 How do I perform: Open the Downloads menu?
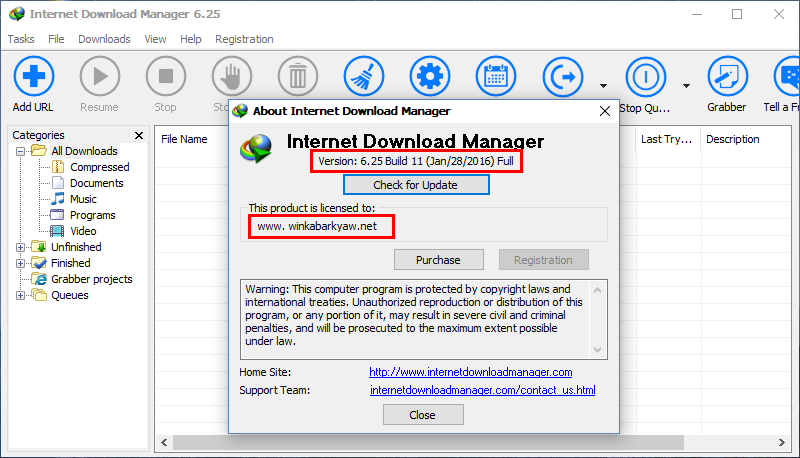click(104, 39)
